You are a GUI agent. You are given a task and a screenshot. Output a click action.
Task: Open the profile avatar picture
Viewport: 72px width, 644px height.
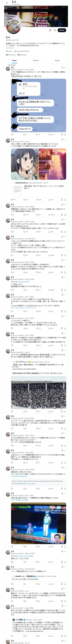point(13,27)
